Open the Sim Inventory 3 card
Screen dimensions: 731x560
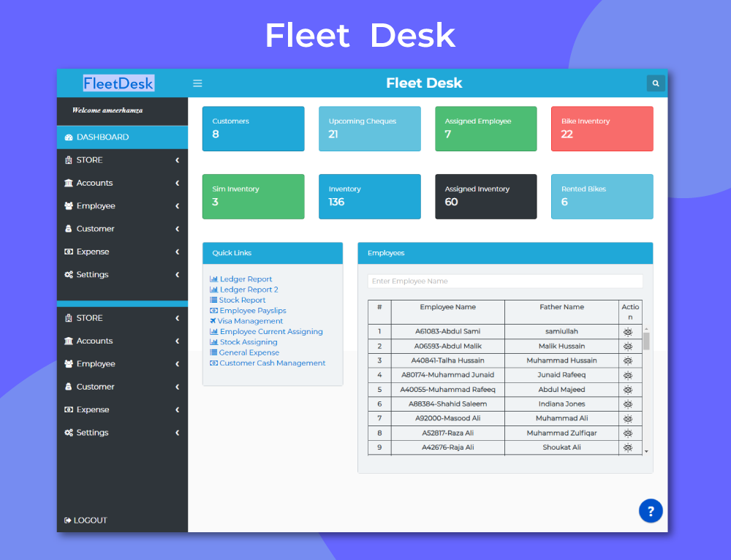coord(253,197)
